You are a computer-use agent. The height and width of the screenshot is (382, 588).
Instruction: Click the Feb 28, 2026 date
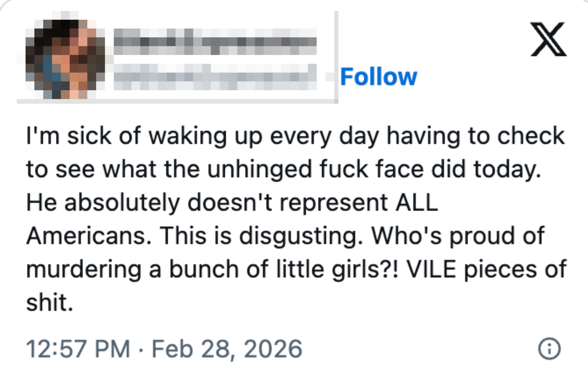point(227,349)
